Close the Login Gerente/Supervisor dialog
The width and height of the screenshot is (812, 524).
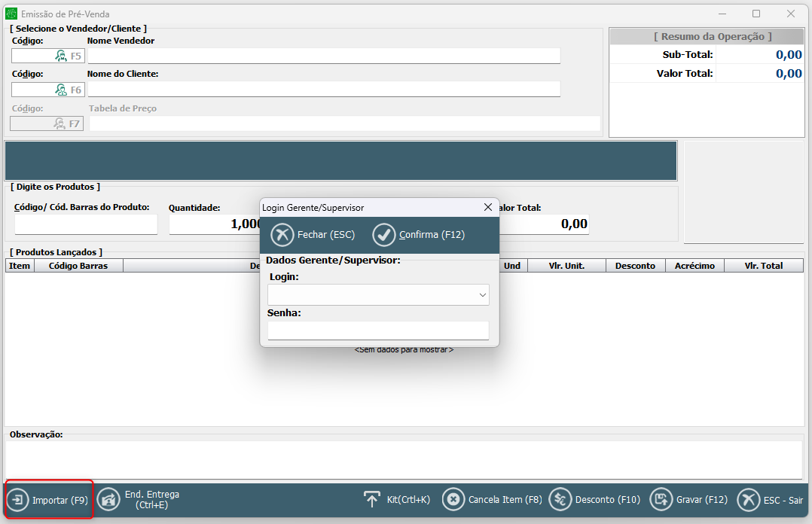(x=488, y=207)
